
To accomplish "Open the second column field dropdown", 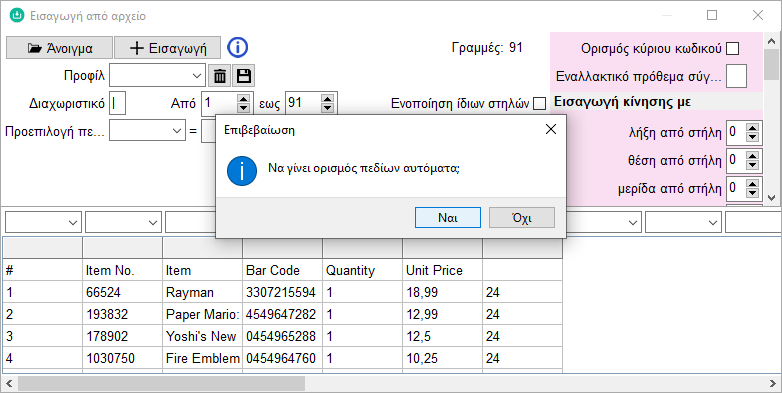I will [123, 222].
